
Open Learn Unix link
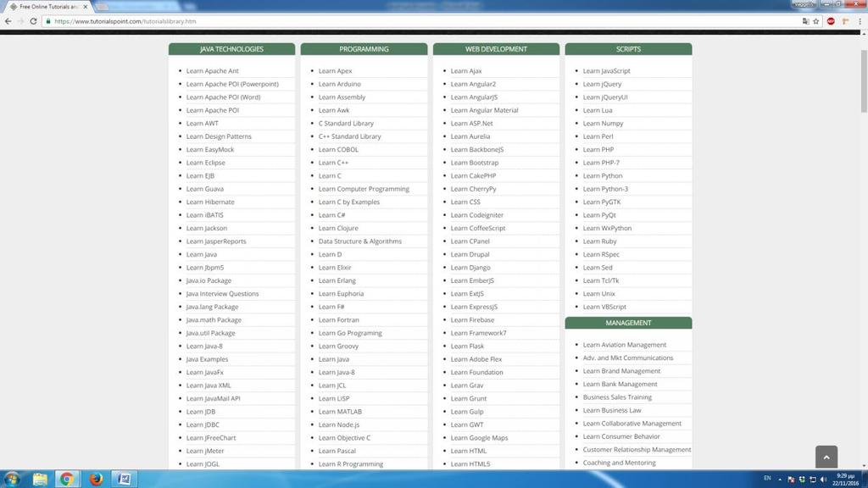(599, 294)
